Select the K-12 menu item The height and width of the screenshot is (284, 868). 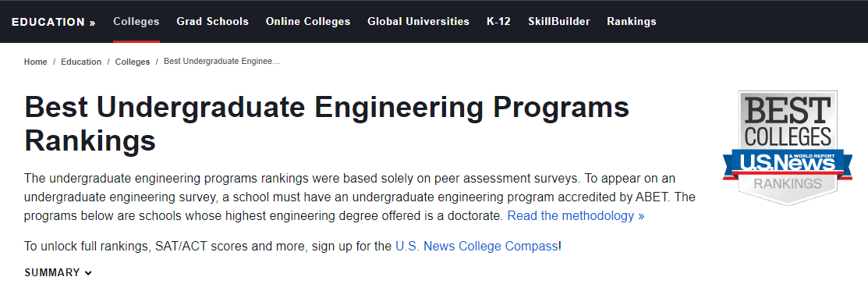499,22
